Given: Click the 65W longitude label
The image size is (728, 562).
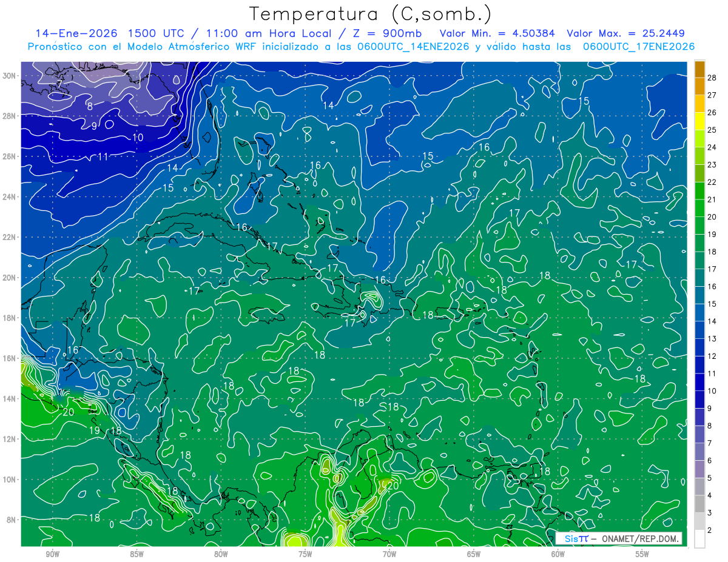Looking at the screenshot, I should tap(474, 554).
